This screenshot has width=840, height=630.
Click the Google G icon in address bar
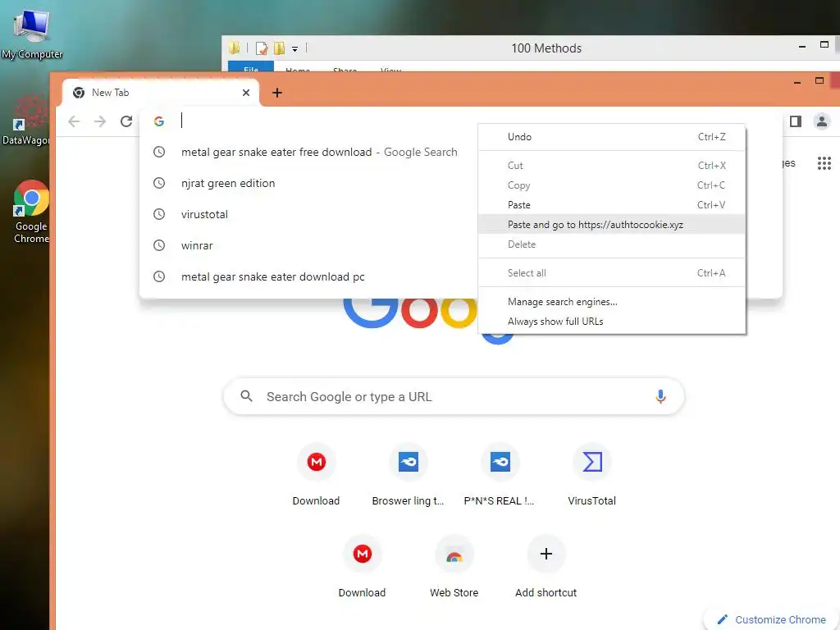159,121
